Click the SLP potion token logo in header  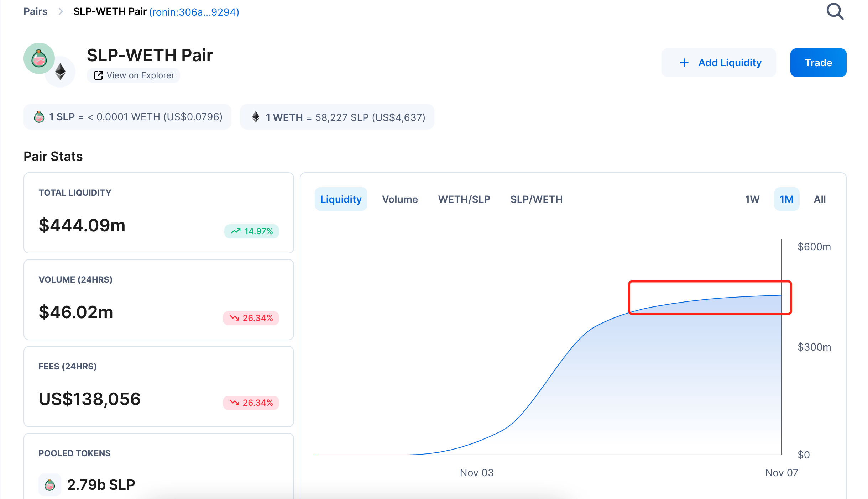(x=39, y=58)
